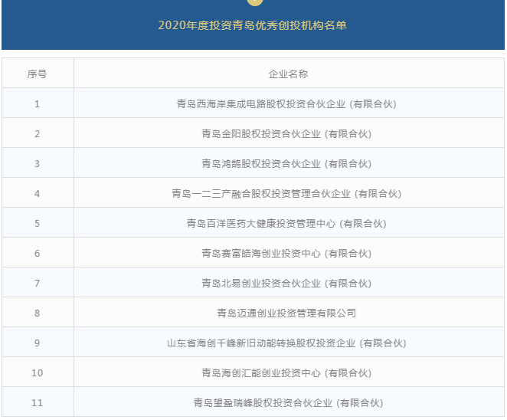Click serial number 10 cell
This screenshot has height=420, width=507.
[38, 372]
